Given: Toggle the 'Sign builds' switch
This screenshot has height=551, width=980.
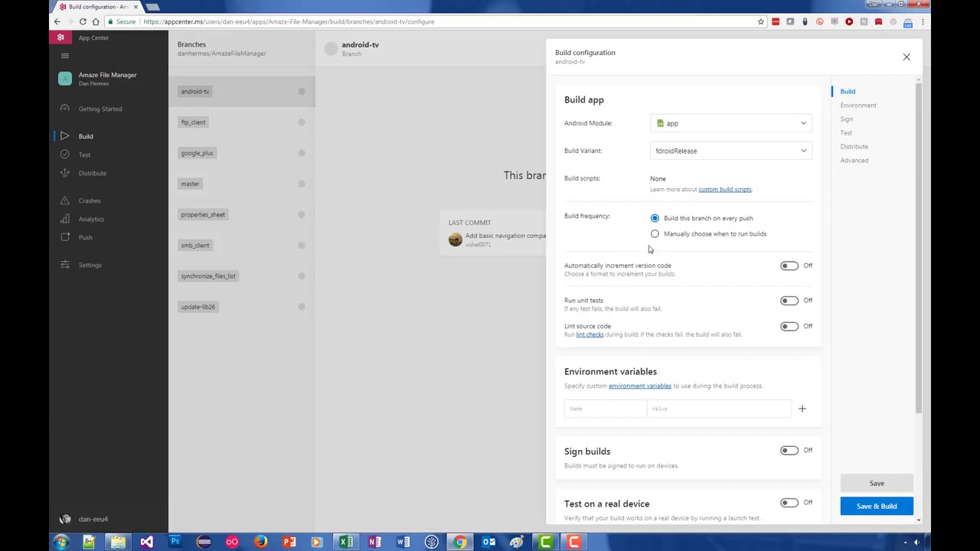Looking at the screenshot, I should (x=789, y=451).
